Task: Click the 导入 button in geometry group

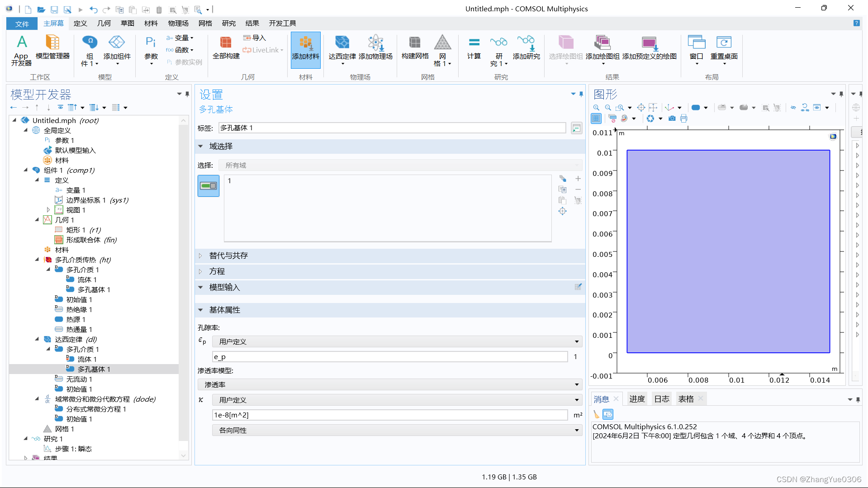Action: [x=255, y=38]
